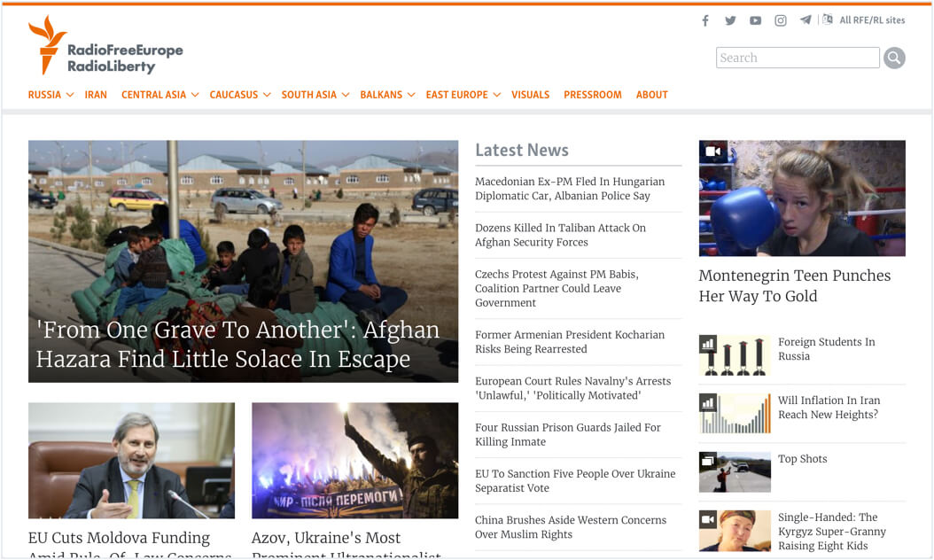Open Czechs Protest Against PM Babis article
This screenshot has width=934, height=560.
tap(557, 288)
